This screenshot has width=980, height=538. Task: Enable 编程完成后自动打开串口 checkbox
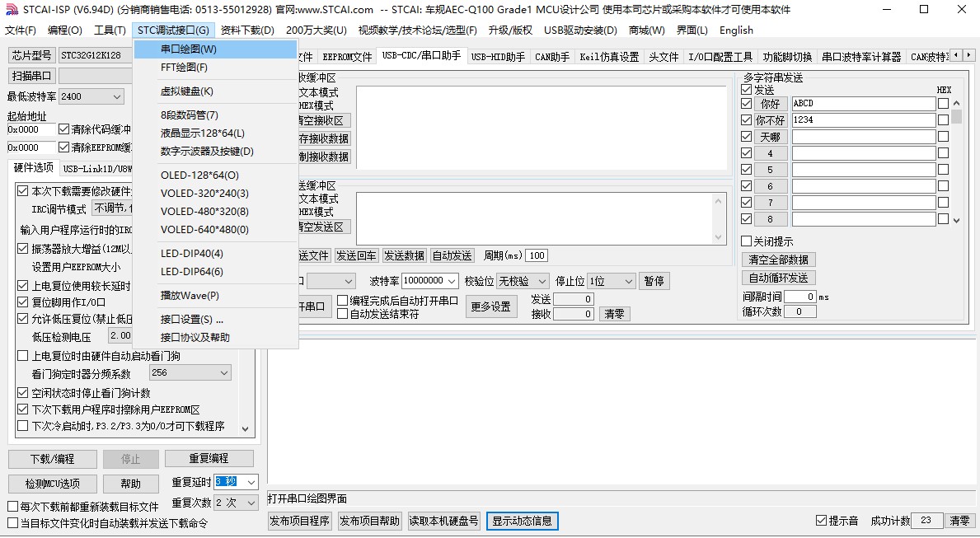click(x=343, y=301)
